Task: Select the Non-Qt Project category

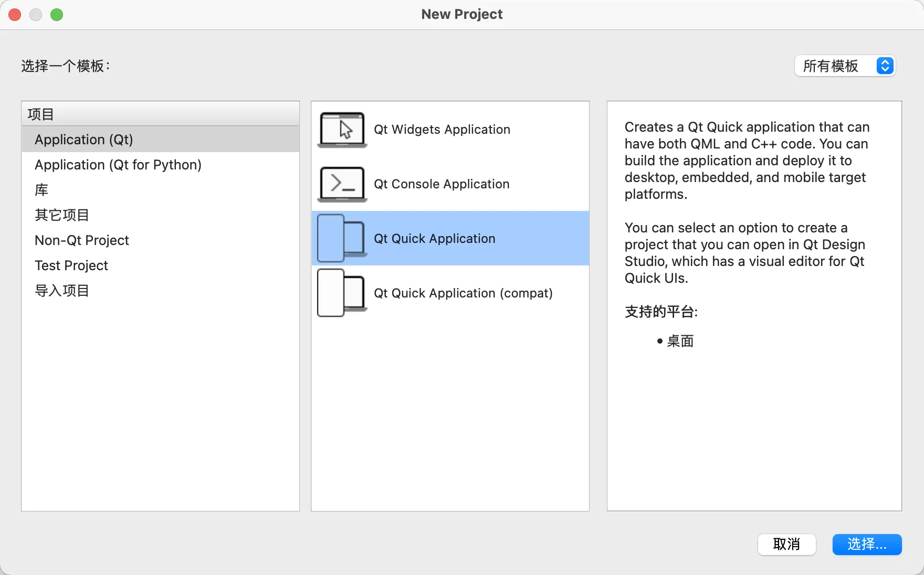Action: click(x=160, y=240)
